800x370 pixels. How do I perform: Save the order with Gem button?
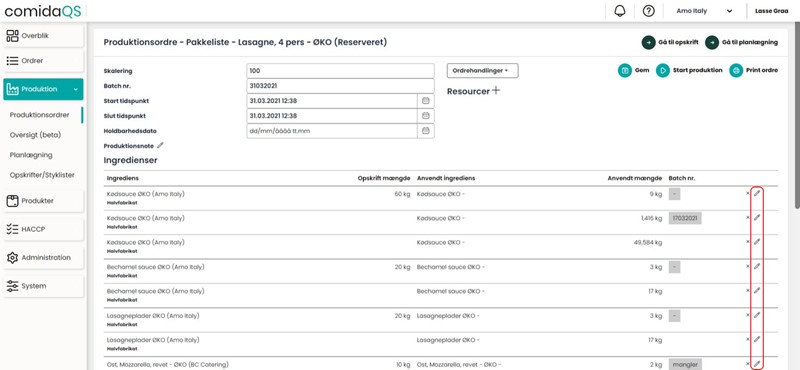click(x=634, y=70)
